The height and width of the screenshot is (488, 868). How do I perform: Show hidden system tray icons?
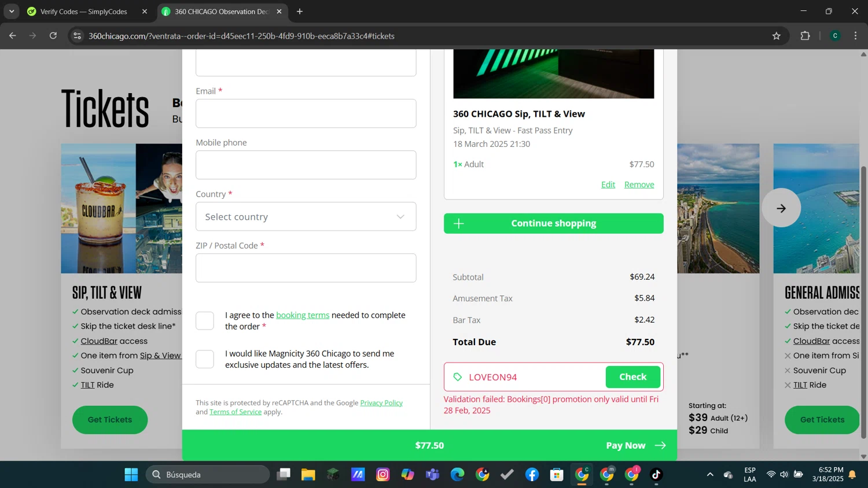coord(710,475)
